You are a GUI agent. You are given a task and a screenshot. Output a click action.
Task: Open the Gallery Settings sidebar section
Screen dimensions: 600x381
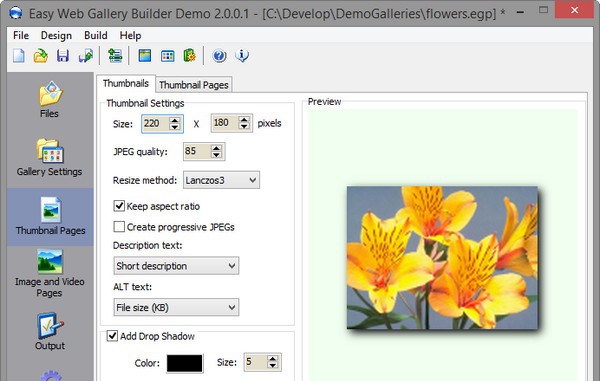tap(49, 158)
